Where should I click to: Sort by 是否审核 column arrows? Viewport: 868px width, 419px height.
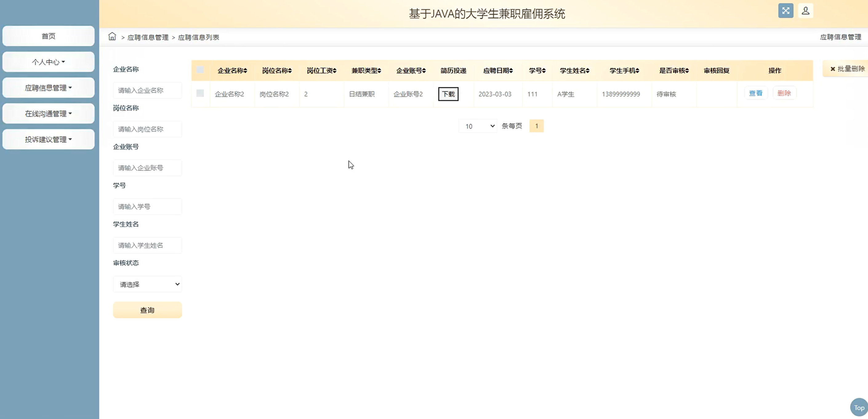687,71
